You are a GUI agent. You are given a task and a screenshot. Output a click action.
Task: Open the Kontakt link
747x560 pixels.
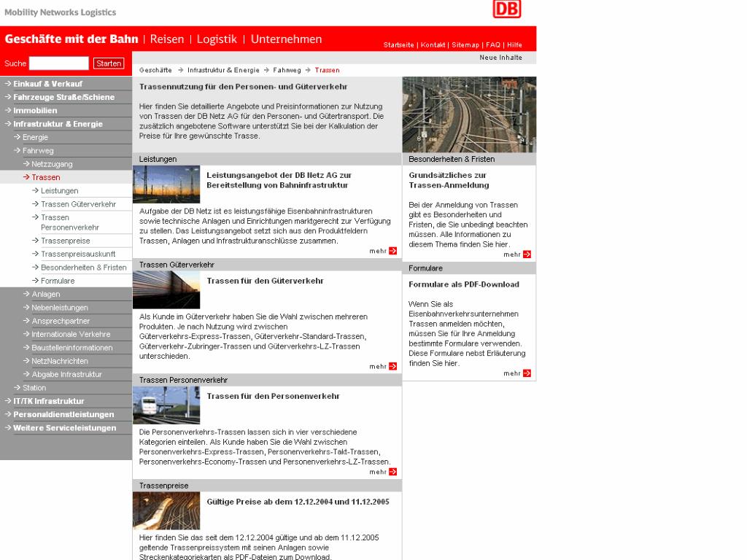point(433,44)
